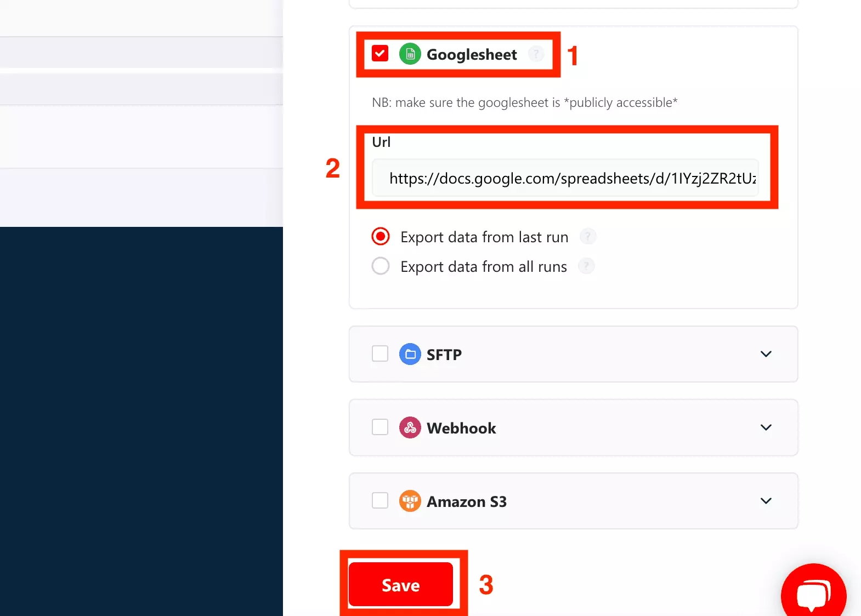The width and height of the screenshot is (861, 616).
Task: Click the pink Webhook icon
Action: (x=410, y=428)
